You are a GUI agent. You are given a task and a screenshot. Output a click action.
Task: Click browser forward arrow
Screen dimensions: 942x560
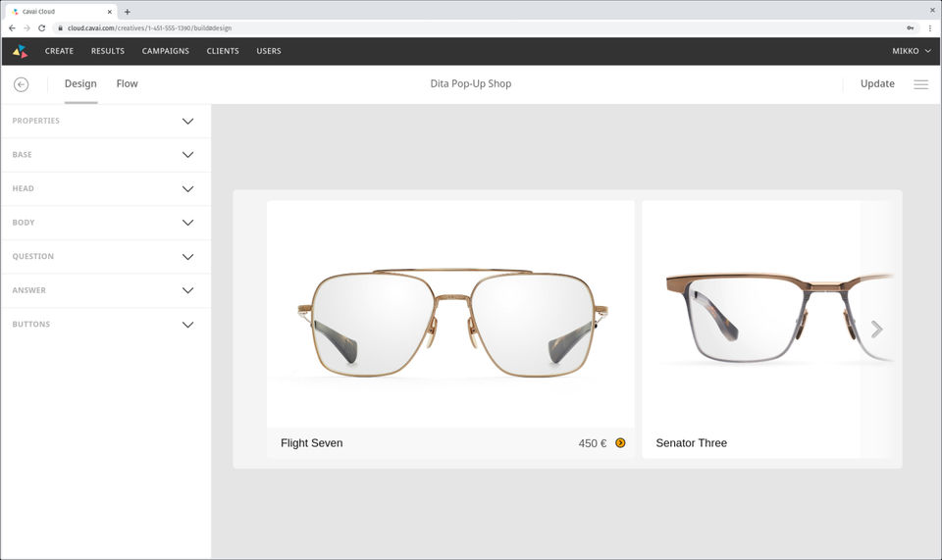click(x=26, y=27)
